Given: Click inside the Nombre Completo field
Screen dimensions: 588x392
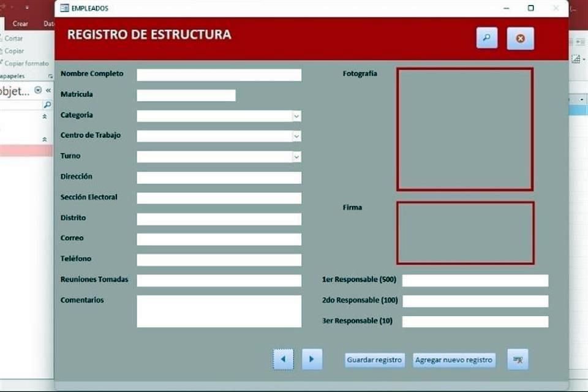Looking at the screenshot, I should 219,74.
